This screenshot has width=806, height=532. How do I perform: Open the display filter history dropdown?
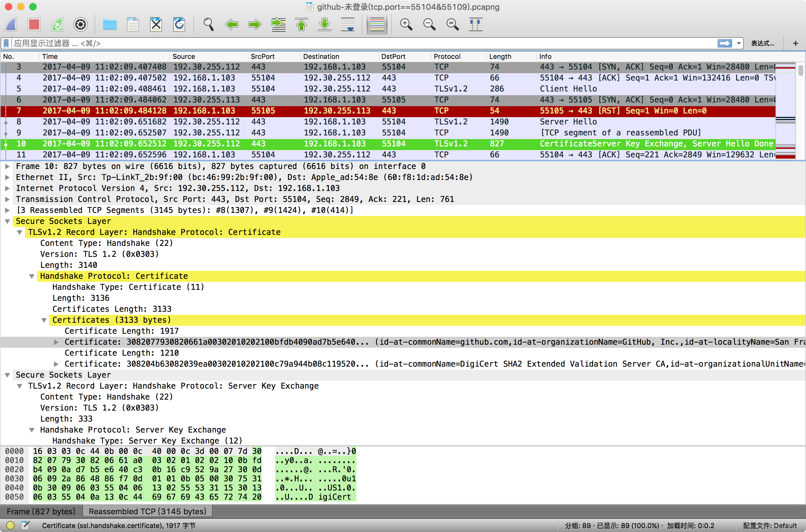pos(739,43)
